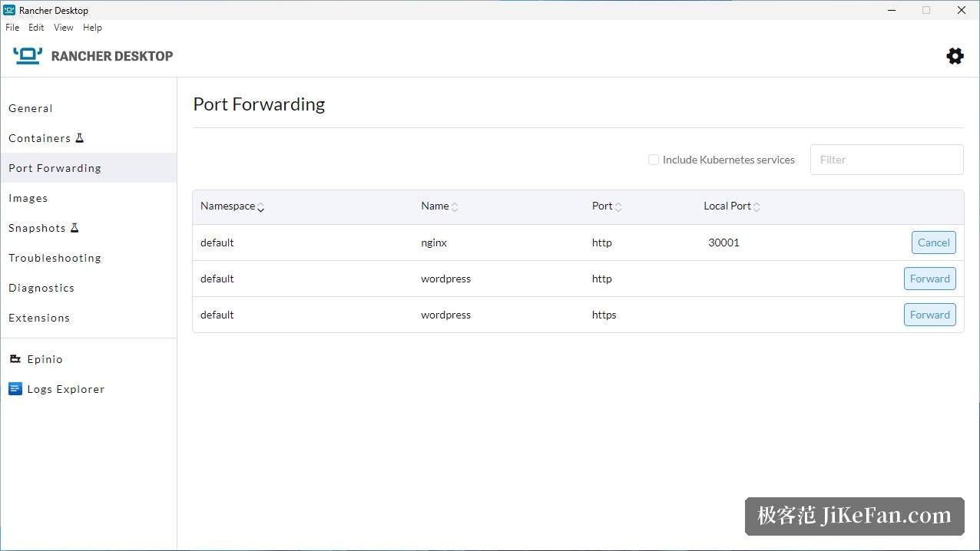
Task: Forward the wordpress http port
Action: pos(930,279)
